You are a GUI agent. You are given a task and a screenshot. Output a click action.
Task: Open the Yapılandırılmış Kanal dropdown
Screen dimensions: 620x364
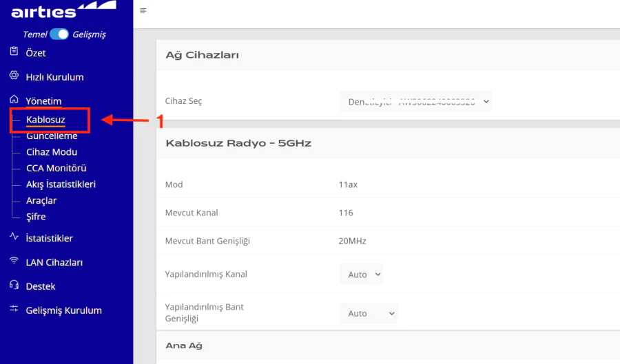tap(361, 274)
